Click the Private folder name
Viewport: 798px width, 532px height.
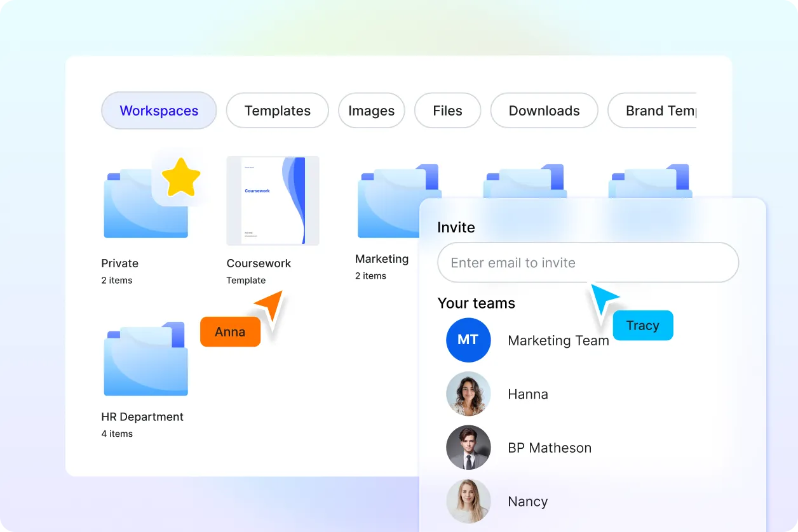[x=119, y=263]
